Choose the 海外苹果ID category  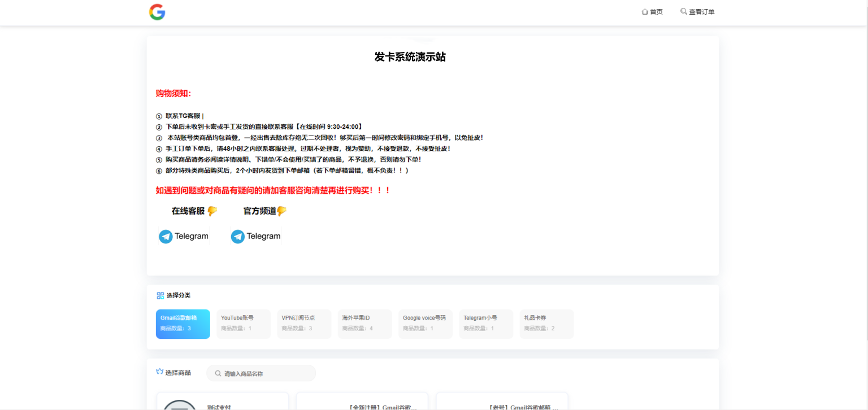pos(364,324)
